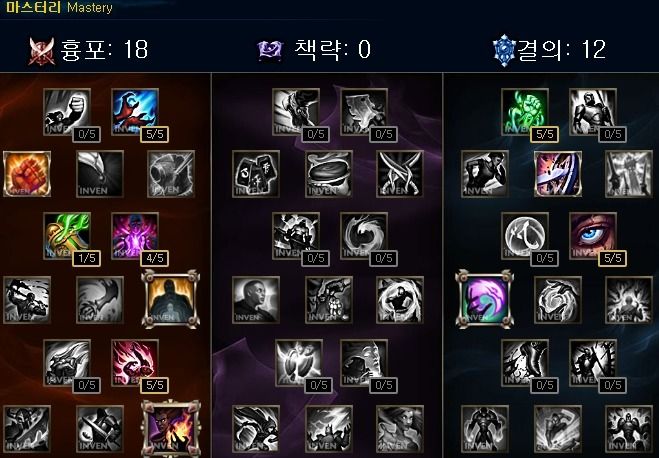This screenshot has height=458, width=659.
Task: Click the gold-framed fiery silhouette keystone
Action: click(170, 299)
